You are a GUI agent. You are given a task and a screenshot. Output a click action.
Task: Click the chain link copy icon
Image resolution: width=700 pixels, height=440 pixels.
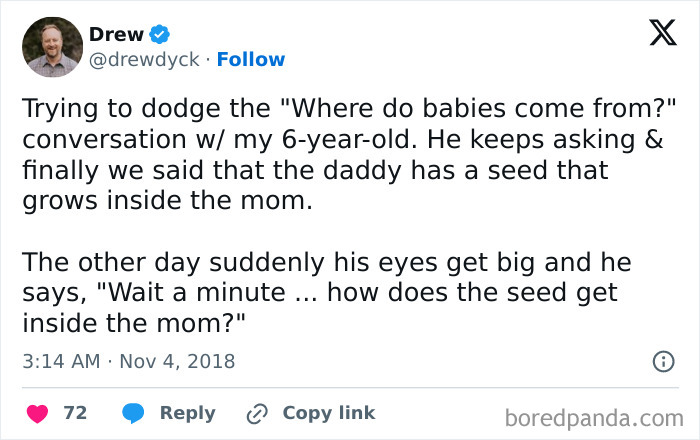(258, 413)
